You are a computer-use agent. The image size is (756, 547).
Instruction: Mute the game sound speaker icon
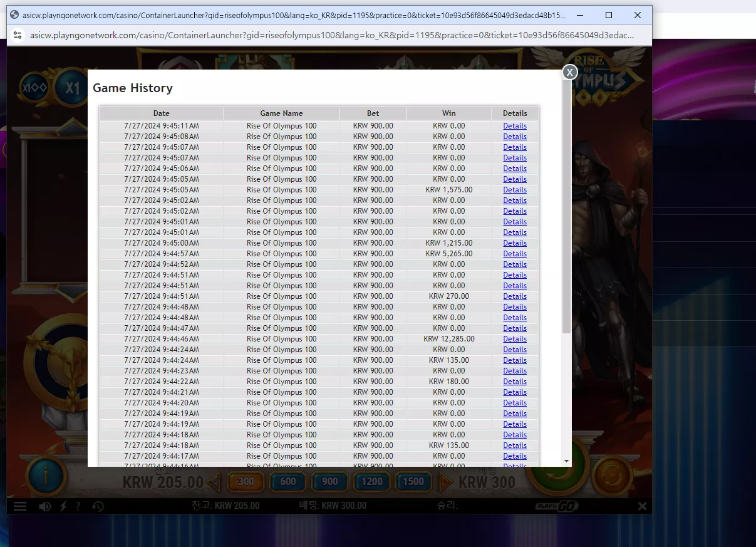point(44,506)
